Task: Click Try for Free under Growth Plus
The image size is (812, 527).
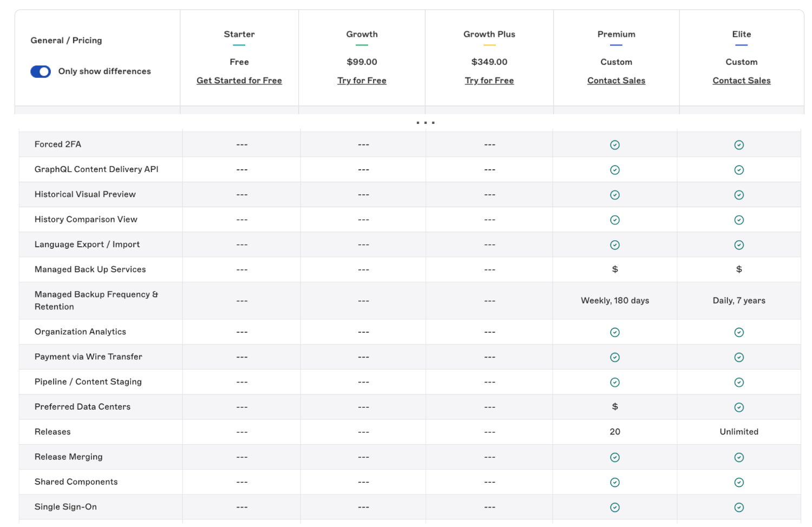Action: pyautogui.click(x=489, y=81)
